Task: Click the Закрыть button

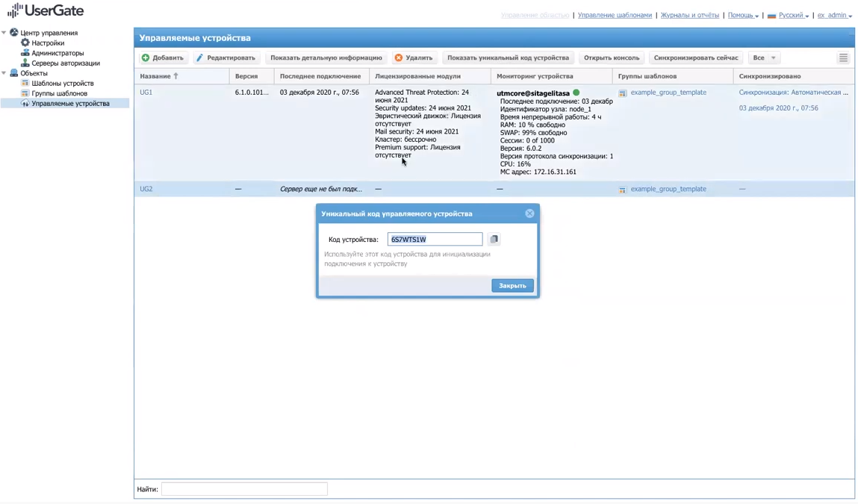Action: (x=512, y=285)
